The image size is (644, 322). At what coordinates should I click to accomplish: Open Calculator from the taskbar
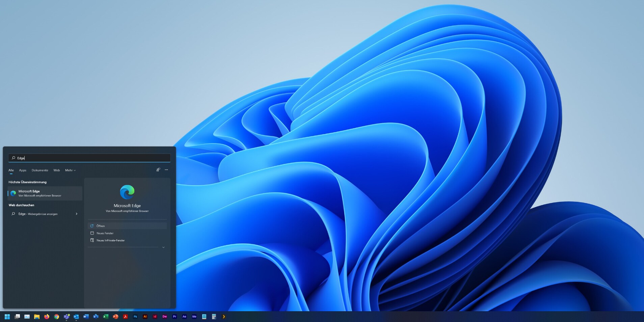click(x=214, y=317)
